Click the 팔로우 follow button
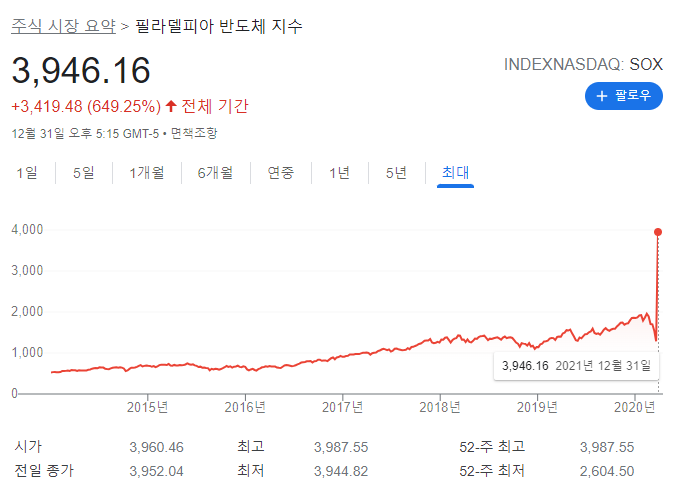The width and height of the screenshot is (684, 493). [624, 96]
